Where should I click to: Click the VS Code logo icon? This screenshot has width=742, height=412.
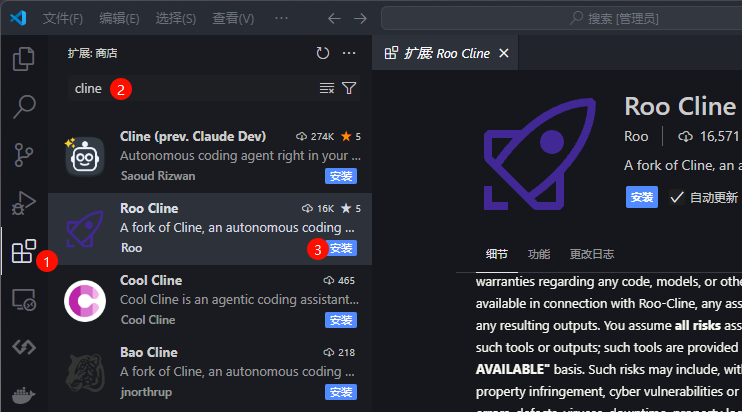point(18,18)
